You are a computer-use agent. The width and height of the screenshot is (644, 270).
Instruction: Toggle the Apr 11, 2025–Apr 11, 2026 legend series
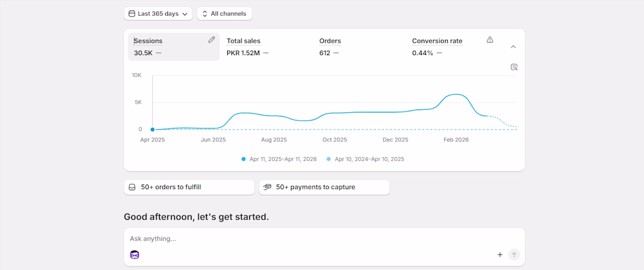point(279,159)
